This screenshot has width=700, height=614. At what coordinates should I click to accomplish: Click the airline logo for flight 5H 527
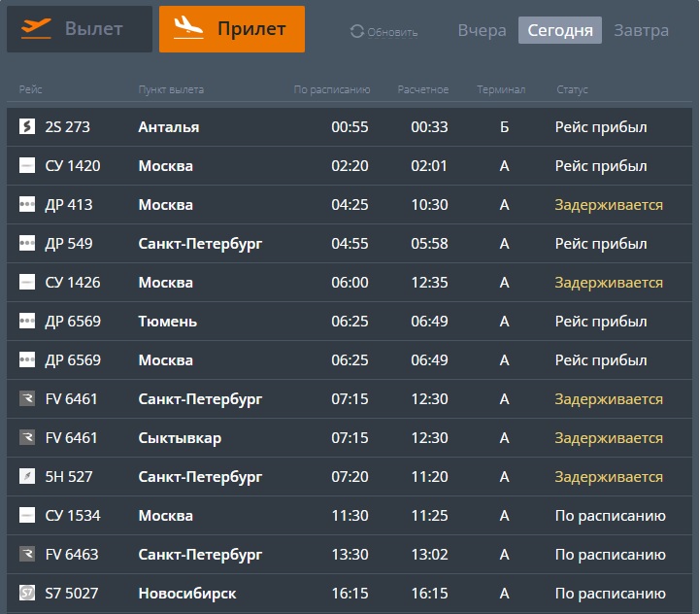pyautogui.click(x=27, y=476)
